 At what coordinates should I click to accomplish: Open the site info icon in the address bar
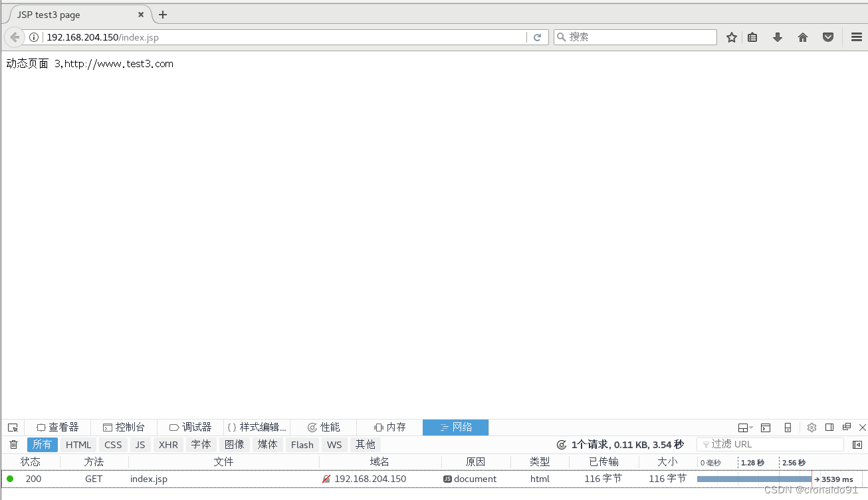[34, 37]
